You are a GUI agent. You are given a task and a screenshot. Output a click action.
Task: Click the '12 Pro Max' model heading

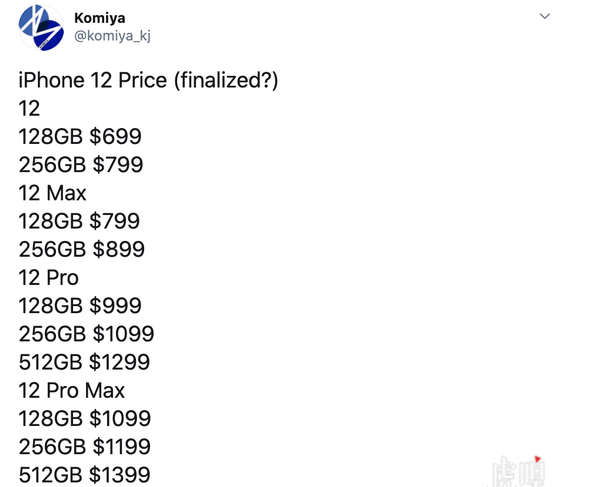point(72,390)
